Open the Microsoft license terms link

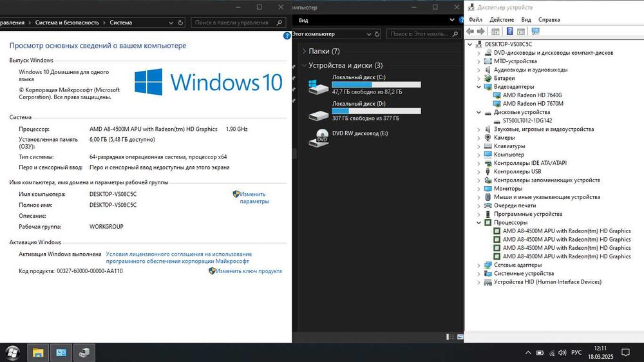pos(178,258)
